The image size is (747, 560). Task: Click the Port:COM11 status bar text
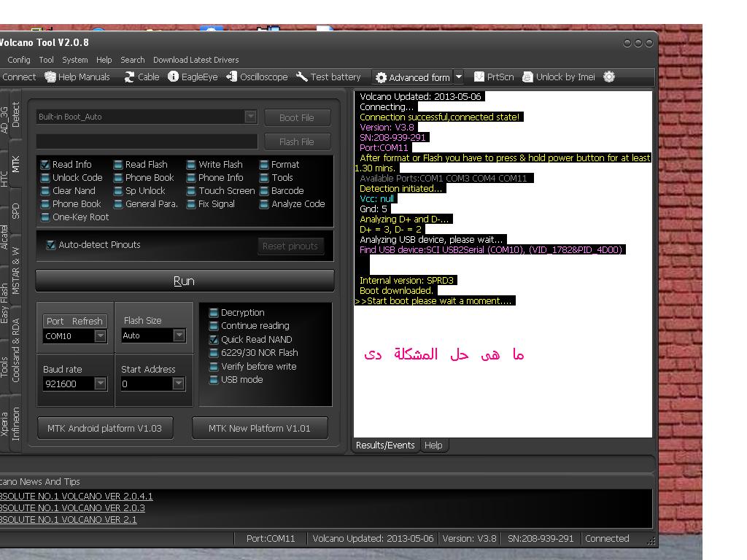pyautogui.click(x=271, y=539)
